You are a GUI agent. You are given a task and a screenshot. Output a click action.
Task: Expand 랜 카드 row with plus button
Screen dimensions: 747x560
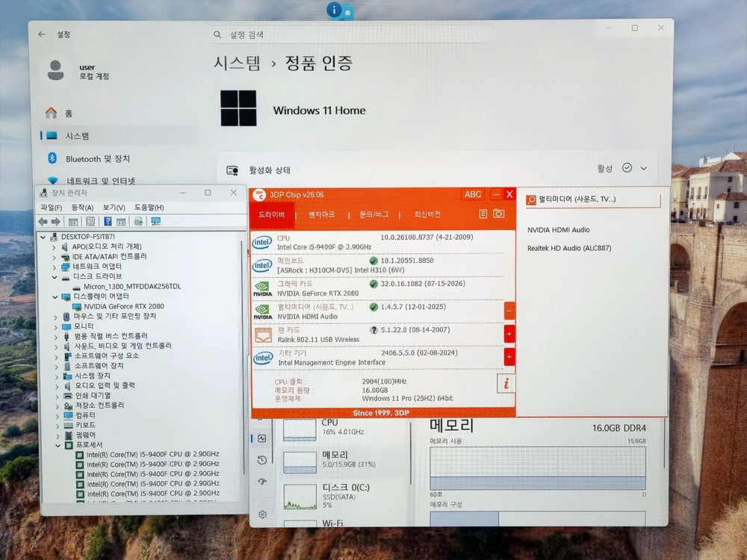pos(509,334)
